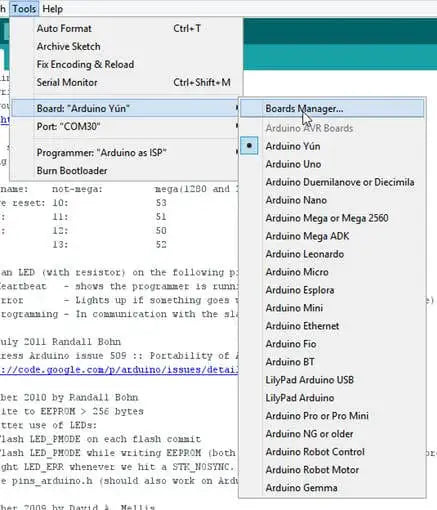Run Auto Format command
This screenshot has height=510, width=437.
[125, 29]
